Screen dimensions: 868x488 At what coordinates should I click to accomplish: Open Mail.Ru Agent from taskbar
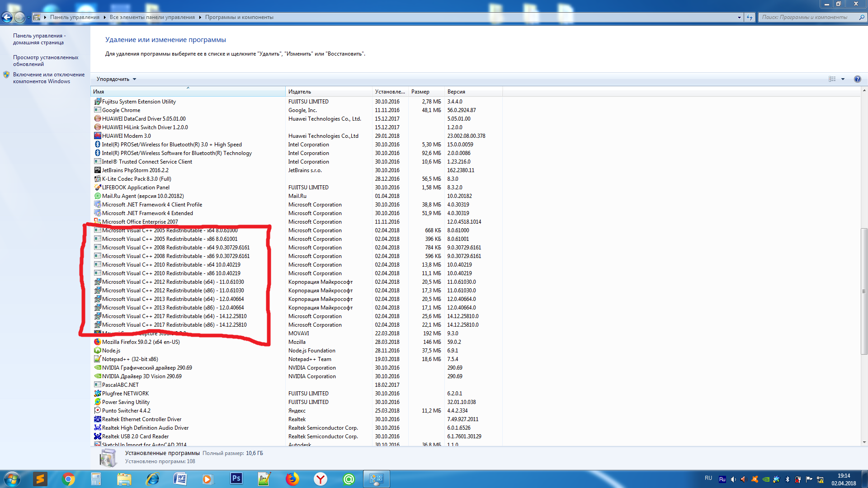click(349, 479)
